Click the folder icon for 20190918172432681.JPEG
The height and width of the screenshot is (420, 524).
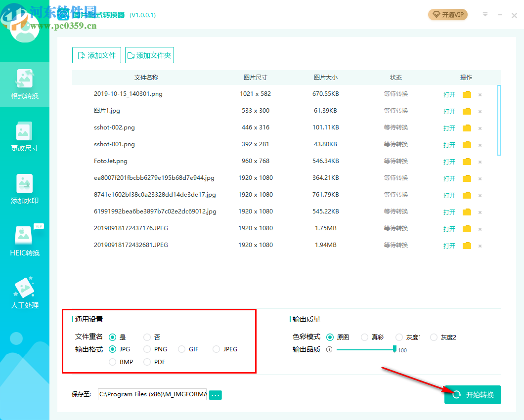(466, 245)
